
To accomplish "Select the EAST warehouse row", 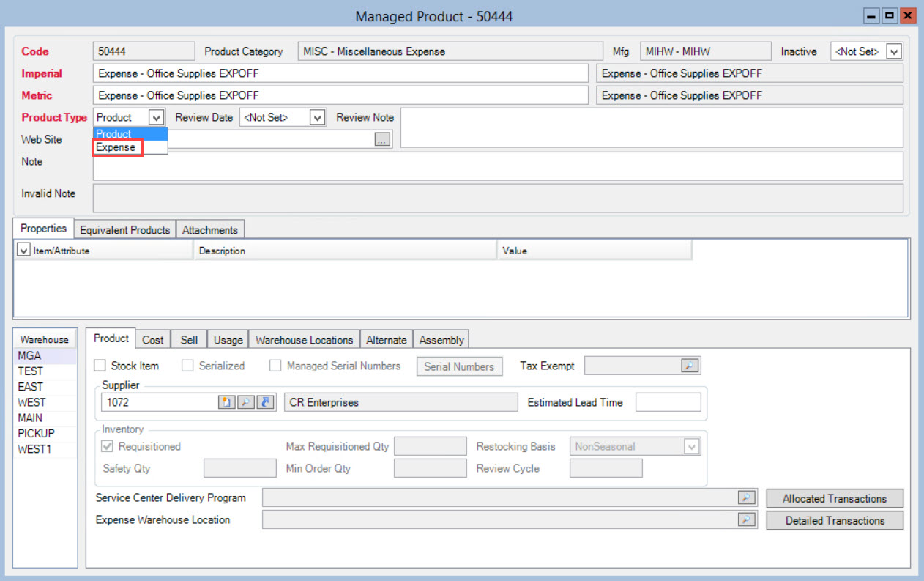I will click(x=45, y=387).
